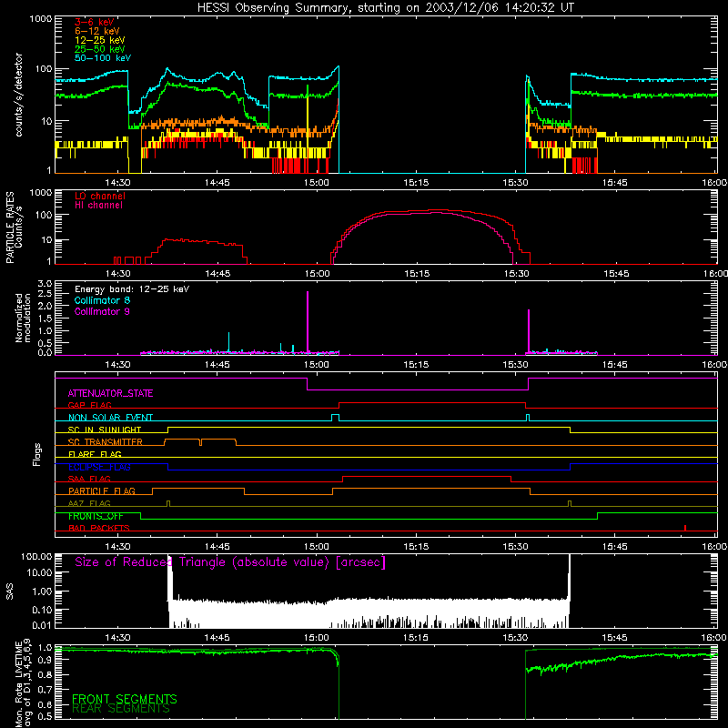Click the FRONT SEGMENTS legend label

(125, 699)
